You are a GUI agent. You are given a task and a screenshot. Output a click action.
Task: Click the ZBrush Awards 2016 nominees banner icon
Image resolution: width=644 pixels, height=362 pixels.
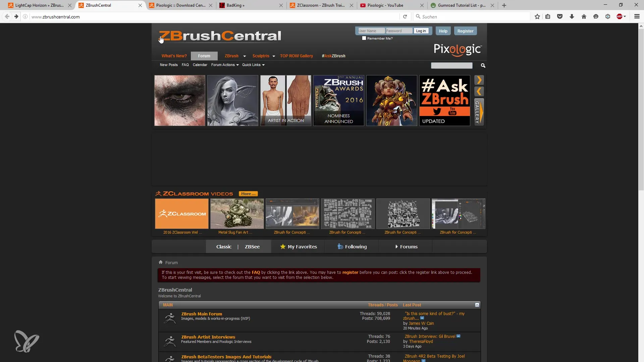click(x=338, y=100)
